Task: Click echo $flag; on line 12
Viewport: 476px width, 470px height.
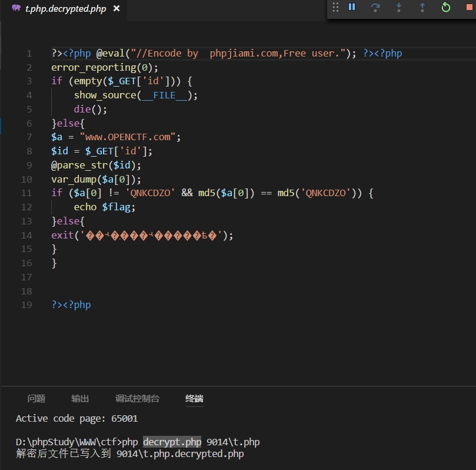Action: [x=105, y=207]
